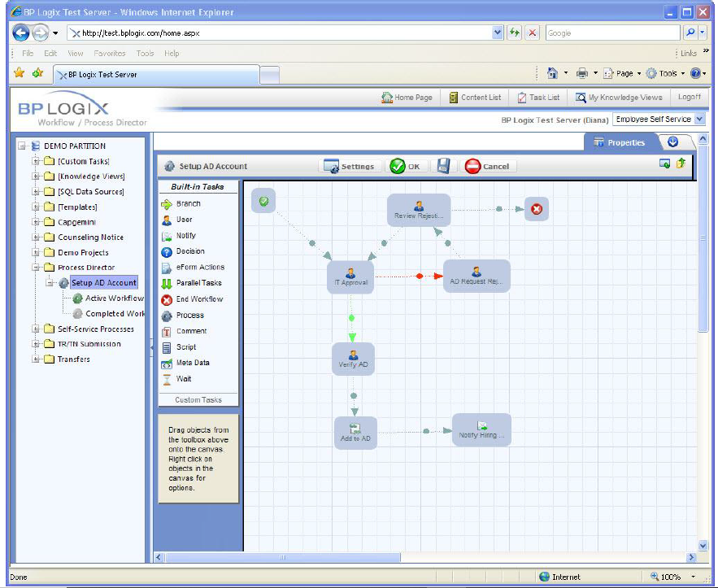Select the Notify task in toolbox

tap(179, 236)
